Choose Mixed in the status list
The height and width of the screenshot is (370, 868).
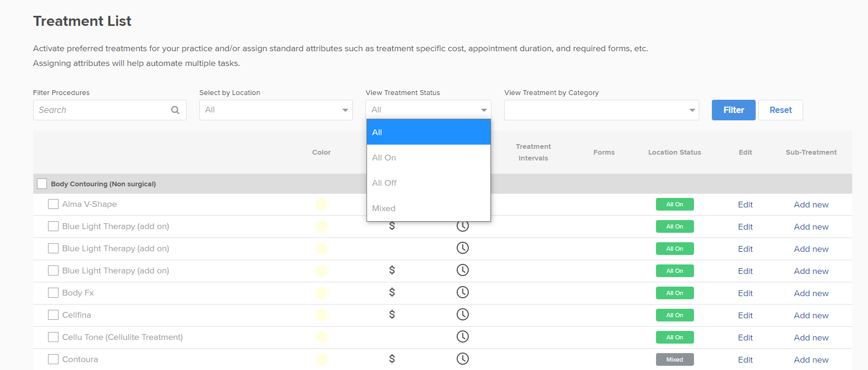coord(429,208)
